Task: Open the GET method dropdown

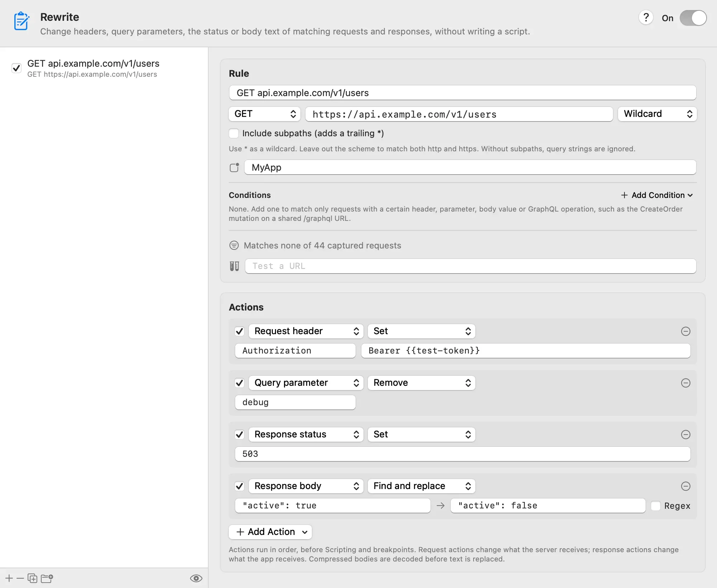Action: click(265, 114)
